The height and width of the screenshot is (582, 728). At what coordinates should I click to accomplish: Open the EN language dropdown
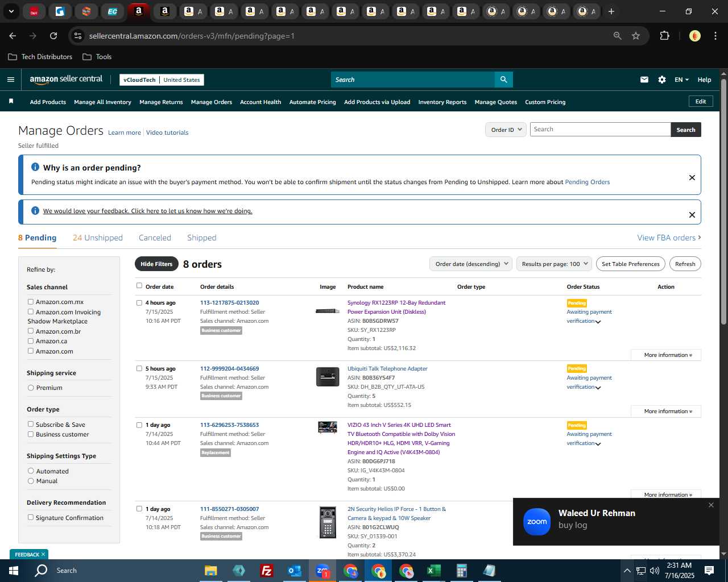click(681, 80)
